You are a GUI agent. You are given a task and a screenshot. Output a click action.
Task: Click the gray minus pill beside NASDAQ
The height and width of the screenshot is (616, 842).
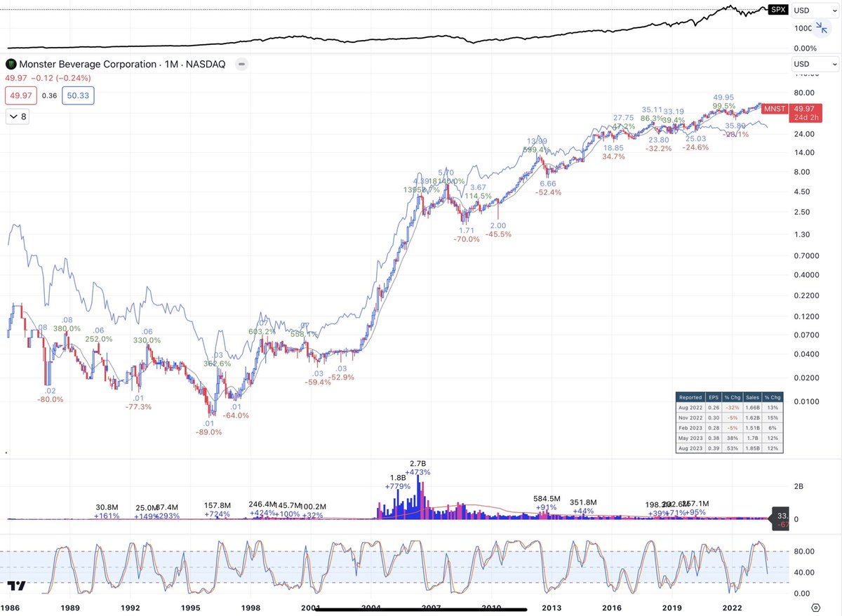(x=240, y=64)
